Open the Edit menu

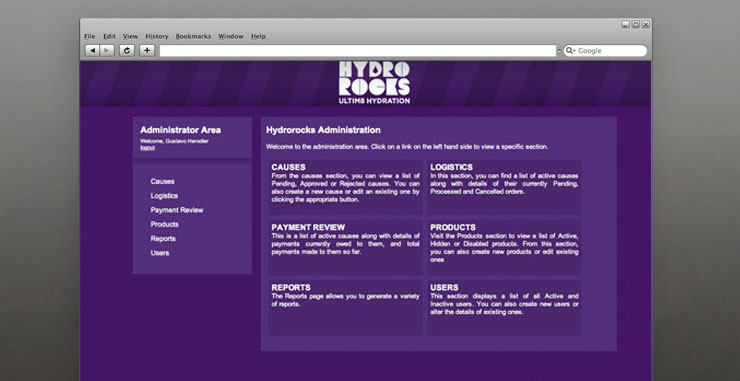(109, 36)
